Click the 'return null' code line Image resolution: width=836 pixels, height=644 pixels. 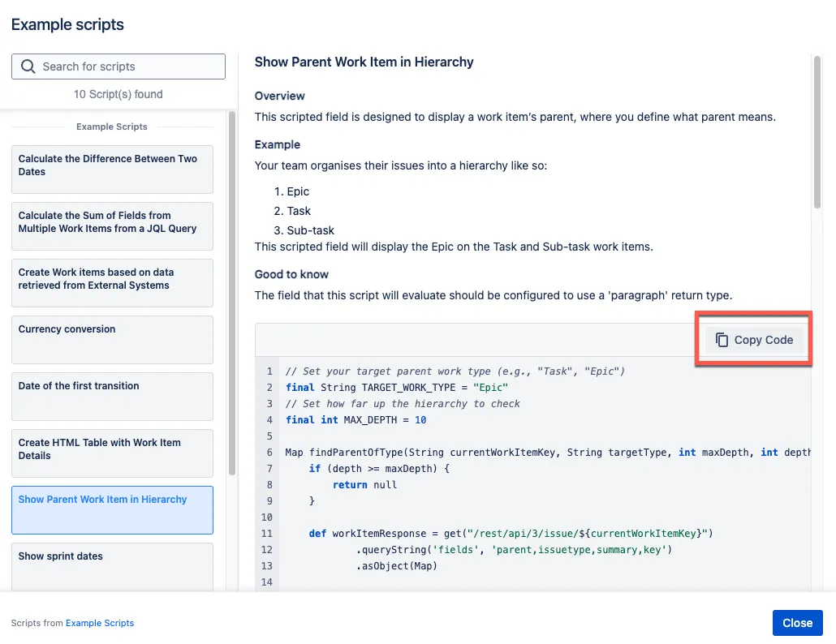click(364, 485)
